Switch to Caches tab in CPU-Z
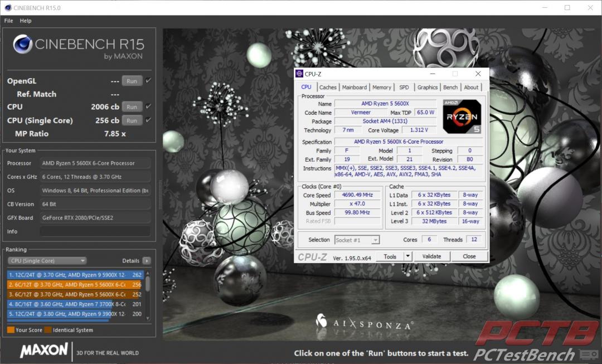The width and height of the screenshot is (602, 364). coord(328,88)
